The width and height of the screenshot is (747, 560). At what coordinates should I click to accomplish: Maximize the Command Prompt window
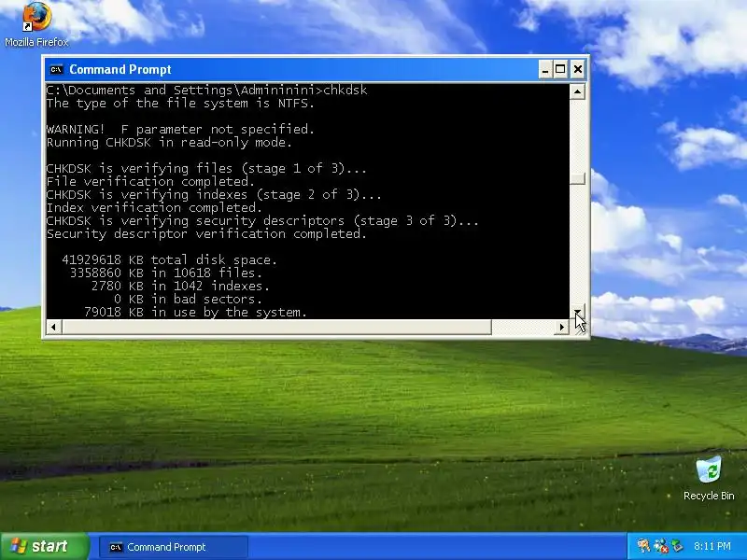point(561,69)
